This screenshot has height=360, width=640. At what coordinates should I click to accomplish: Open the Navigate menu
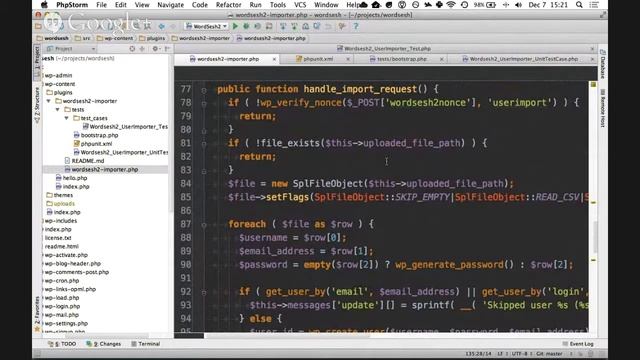tap(170, 5)
